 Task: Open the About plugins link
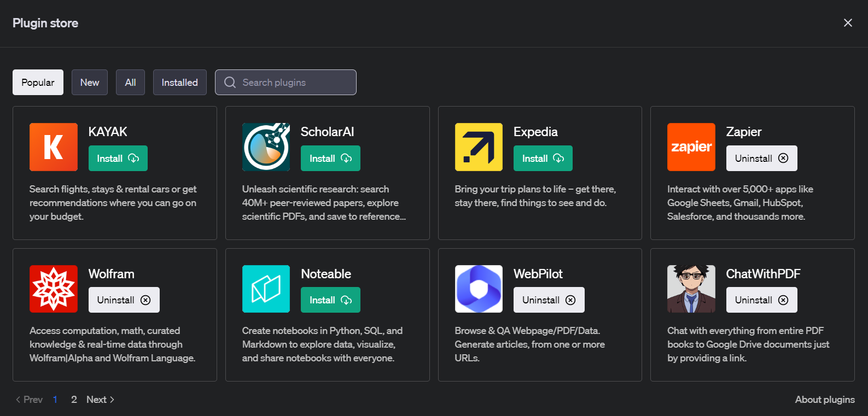(825, 400)
